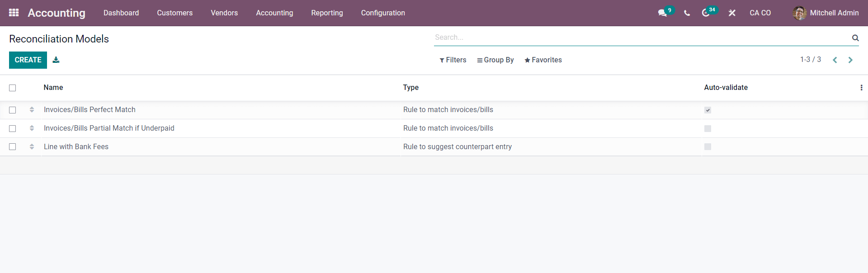This screenshot has width=868, height=273.
Task: Click the 1-3 / 3 pager counter
Action: pos(811,60)
